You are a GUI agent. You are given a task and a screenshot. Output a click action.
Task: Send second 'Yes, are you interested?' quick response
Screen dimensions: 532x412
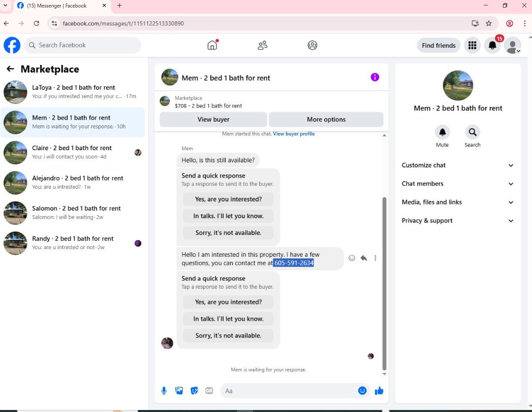point(228,302)
